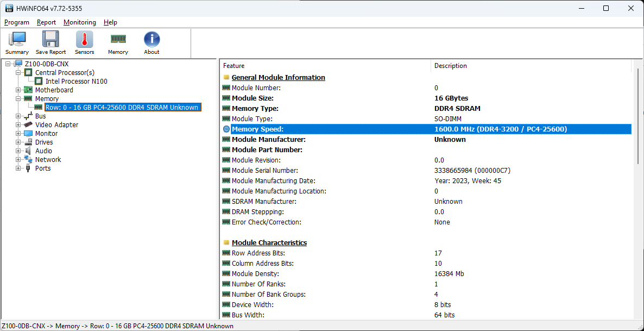
Task: Click the Module Characteristics section icon
Action: pyautogui.click(x=226, y=242)
